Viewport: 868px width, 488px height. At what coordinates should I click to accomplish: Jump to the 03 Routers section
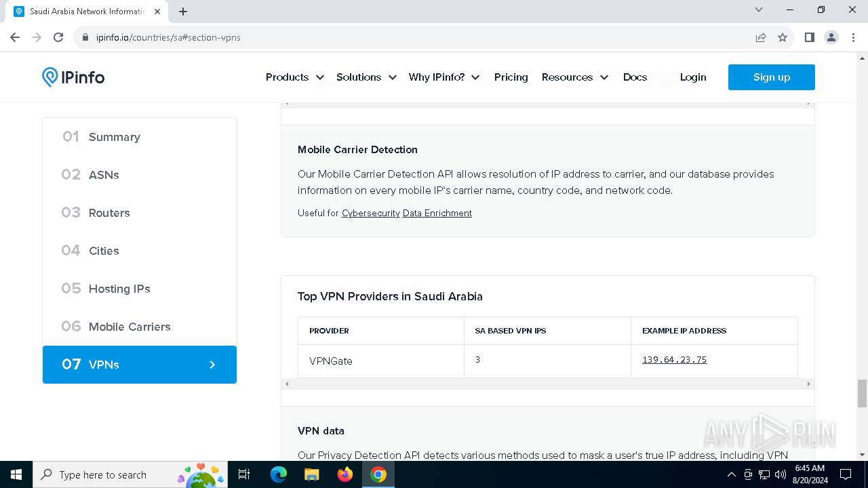pos(140,213)
